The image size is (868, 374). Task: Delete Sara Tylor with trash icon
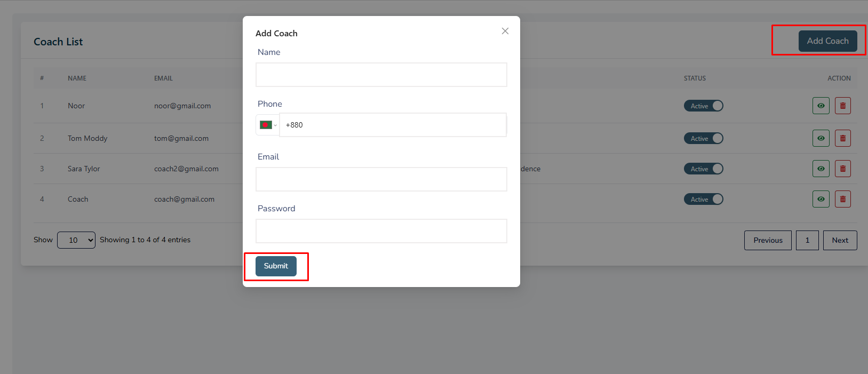click(843, 169)
